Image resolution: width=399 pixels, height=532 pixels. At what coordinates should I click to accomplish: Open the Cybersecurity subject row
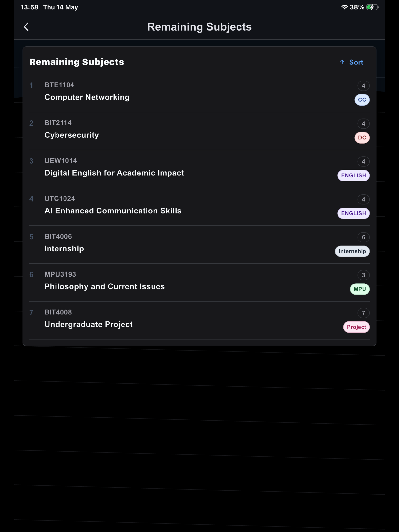(x=199, y=131)
